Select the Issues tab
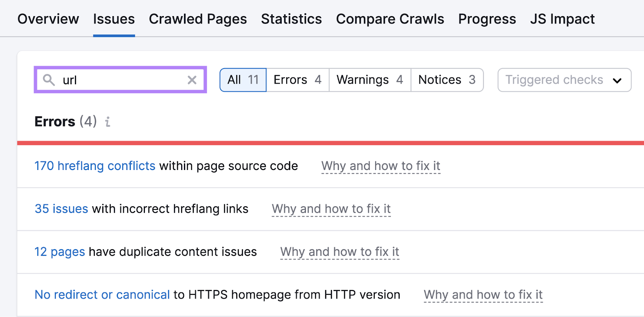Viewport: 644px width, 317px height. click(114, 19)
